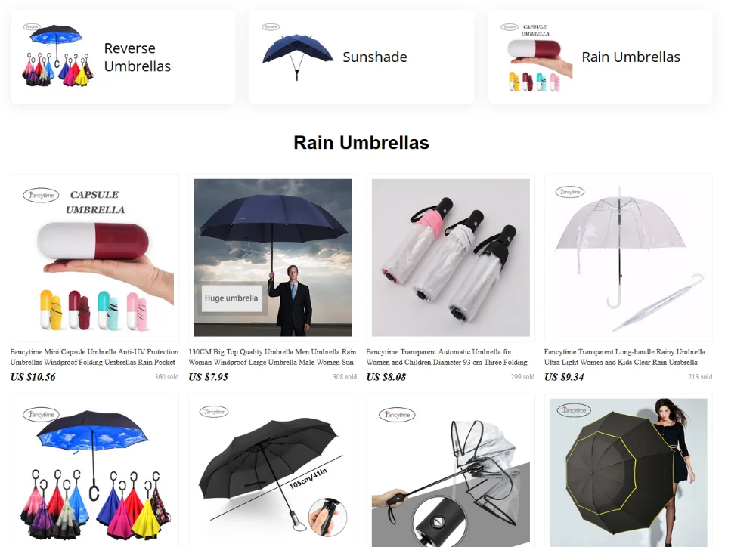View the transparent umbrella with button close-up
The width and height of the screenshot is (756, 547).
click(x=451, y=472)
